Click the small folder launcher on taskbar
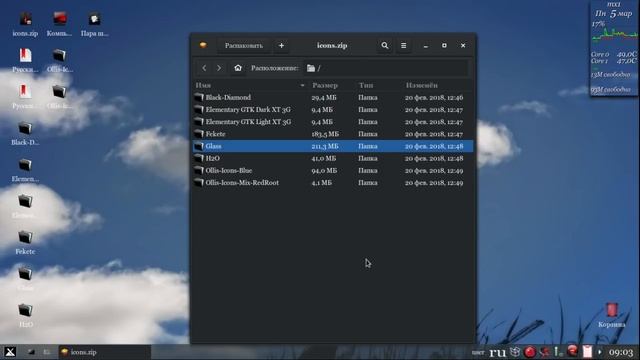The height and width of the screenshot is (360, 640). [31, 352]
